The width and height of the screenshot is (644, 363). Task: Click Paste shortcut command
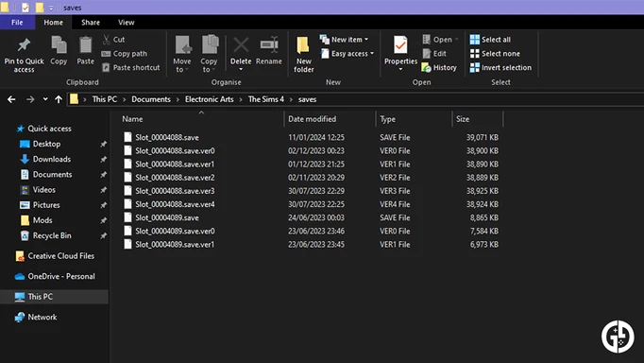pyautogui.click(x=131, y=67)
